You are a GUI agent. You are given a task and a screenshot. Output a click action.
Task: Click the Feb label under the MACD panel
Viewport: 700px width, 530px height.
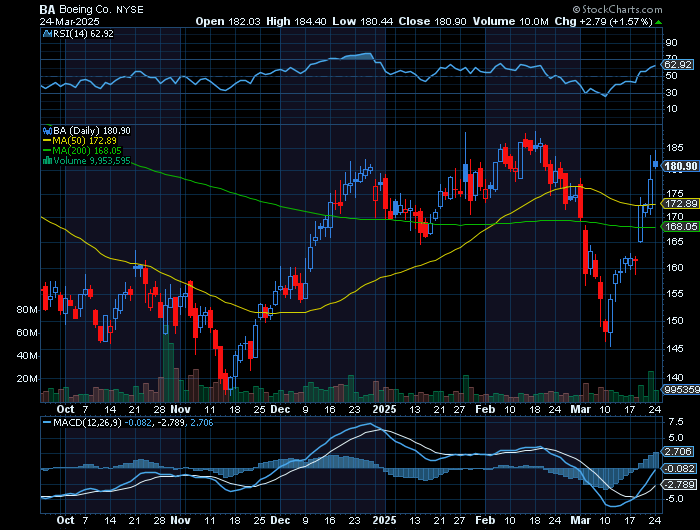pos(485,520)
